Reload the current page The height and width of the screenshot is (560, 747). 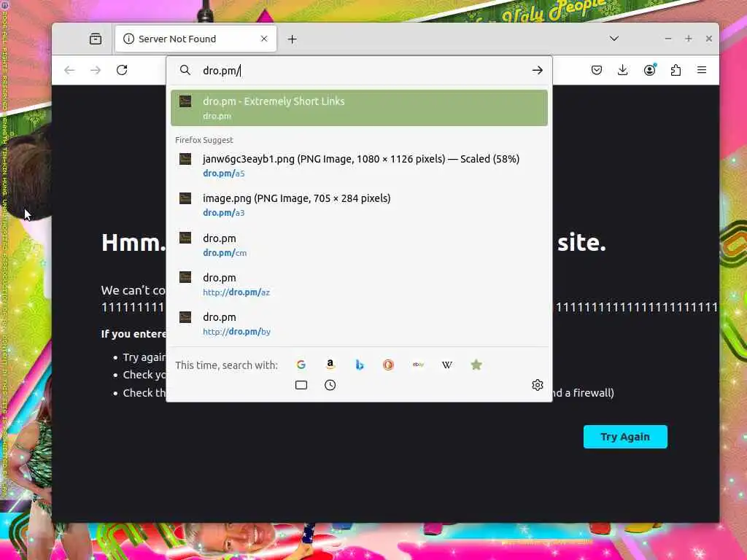[x=122, y=70]
